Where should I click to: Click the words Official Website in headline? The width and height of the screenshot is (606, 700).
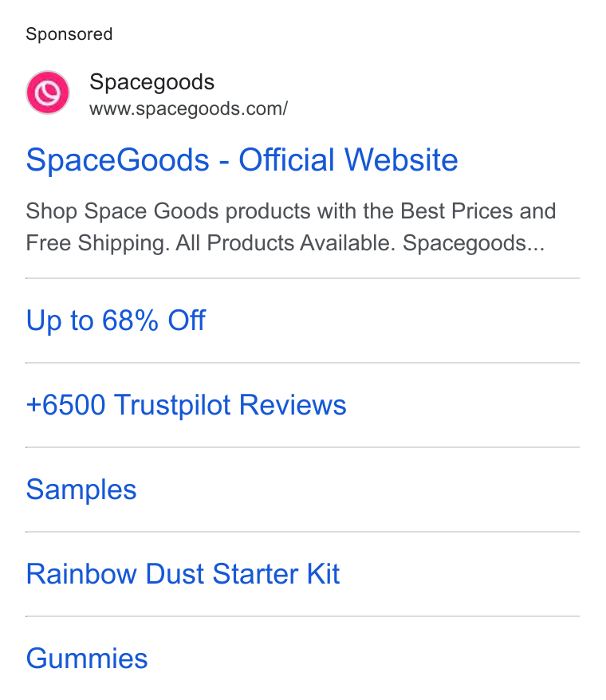[348, 159]
